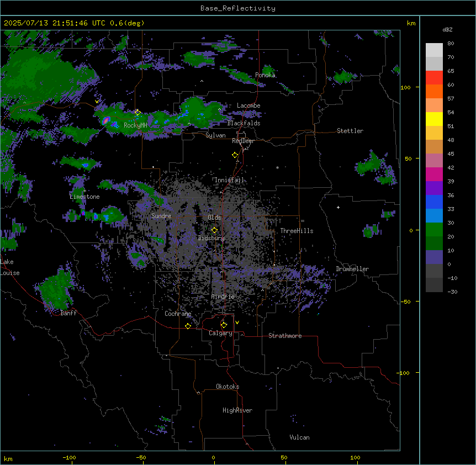Click the 2025/07/13 21:51:46 UTC timestamp

[55, 23]
